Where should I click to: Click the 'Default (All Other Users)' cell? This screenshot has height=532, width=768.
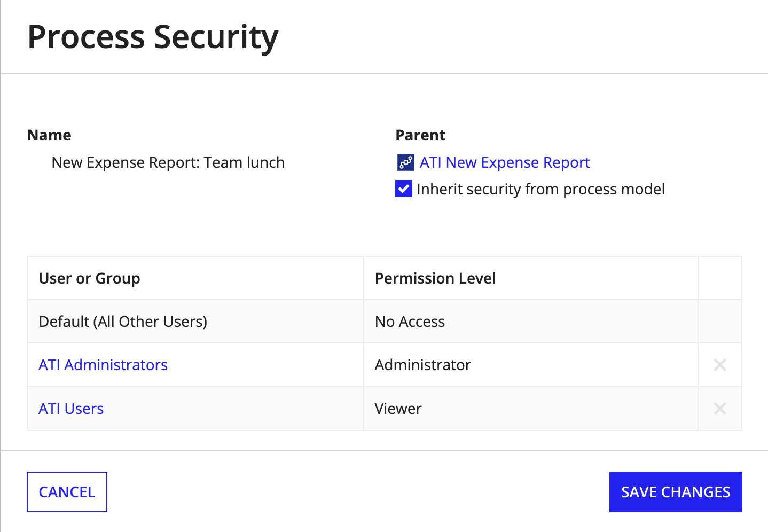click(x=195, y=322)
